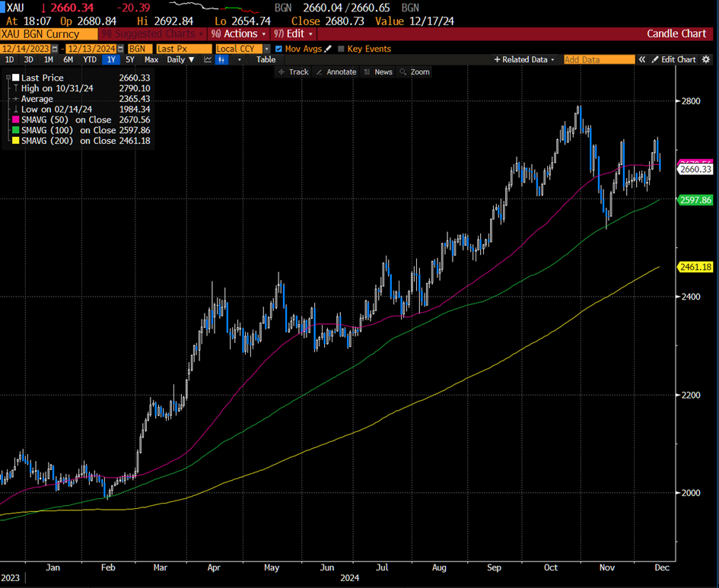Open the Daily periodicity dropdown
719x588 pixels.
pyautogui.click(x=180, y=59)
